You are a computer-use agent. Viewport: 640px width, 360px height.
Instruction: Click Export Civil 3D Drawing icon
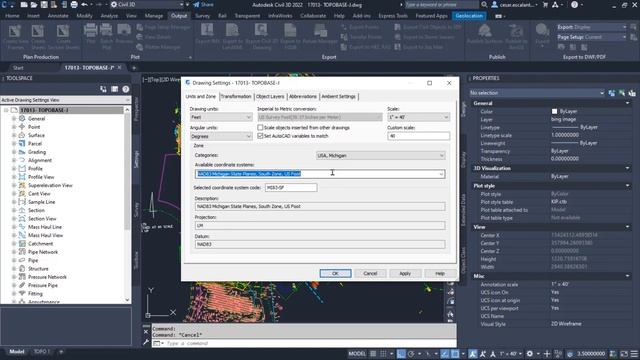tap(261, 31)
